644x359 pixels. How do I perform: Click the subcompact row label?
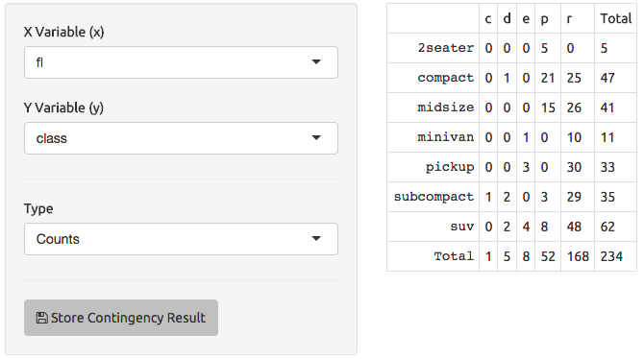coord(433,197)
